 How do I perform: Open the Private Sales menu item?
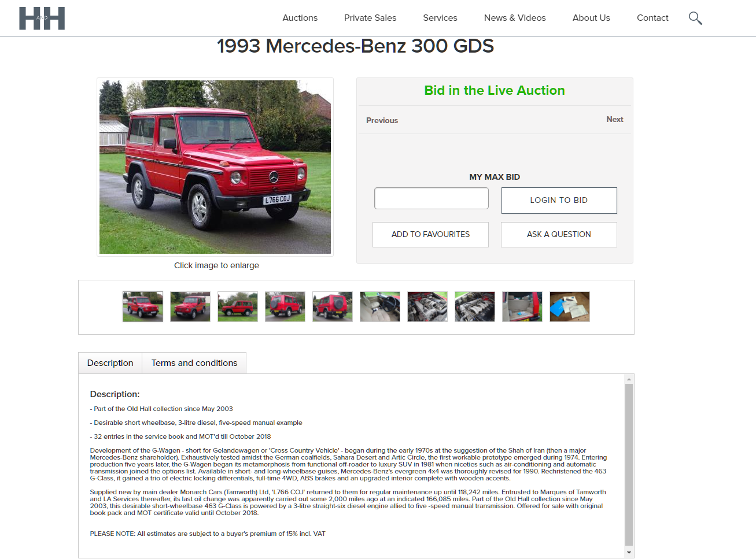(x=370, y=18)
